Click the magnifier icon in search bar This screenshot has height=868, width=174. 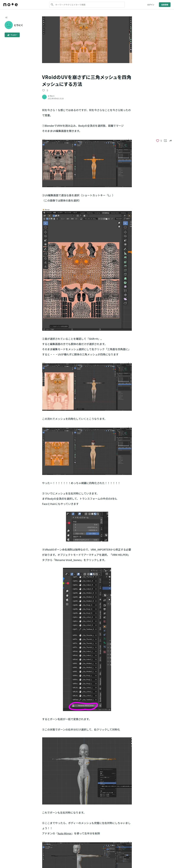52,5
